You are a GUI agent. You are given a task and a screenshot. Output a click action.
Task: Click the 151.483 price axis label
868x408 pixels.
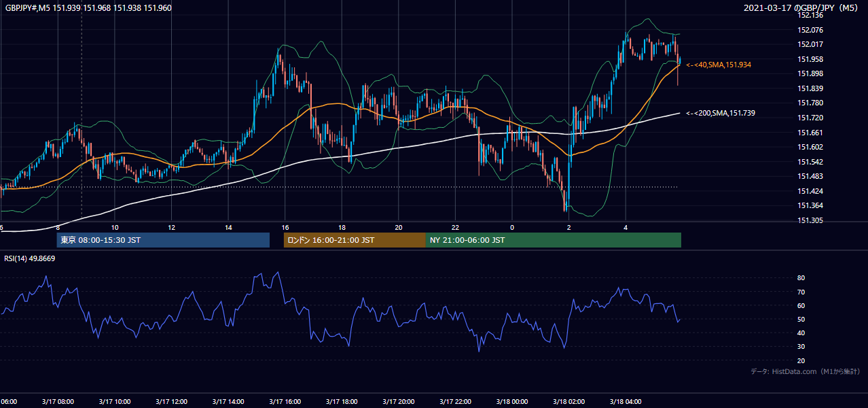(x=810, y=176)
